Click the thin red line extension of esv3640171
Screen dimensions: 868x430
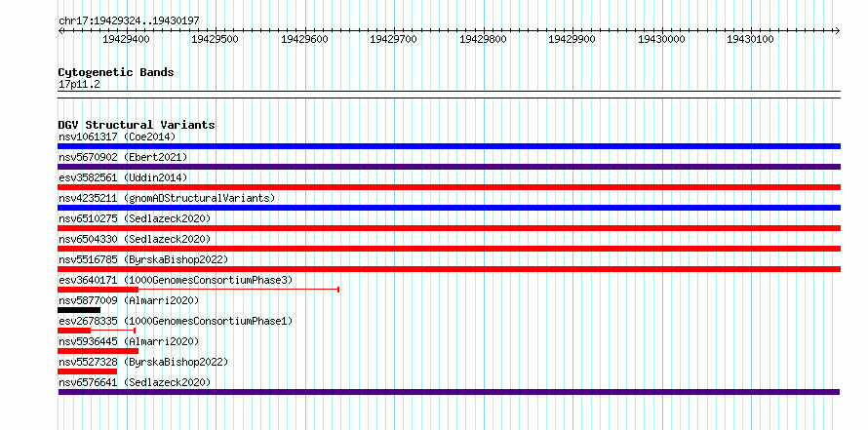(239, 290)
